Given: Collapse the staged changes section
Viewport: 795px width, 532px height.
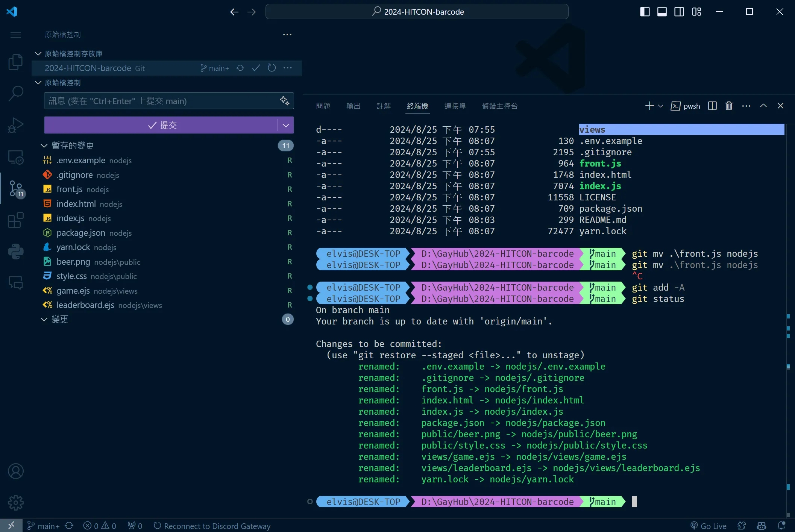Looking at the screenshot, I should [44, 146].
